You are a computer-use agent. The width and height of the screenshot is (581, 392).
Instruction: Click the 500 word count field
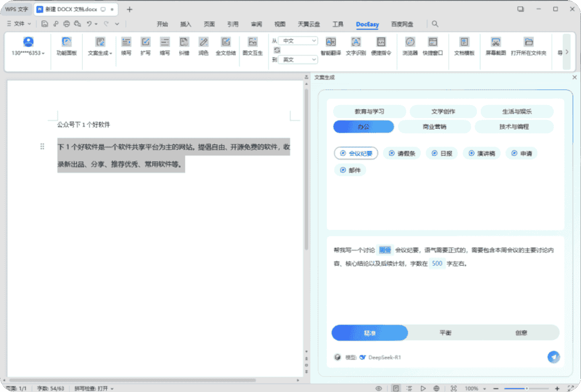pyautogui.click(x=437, y=264)
